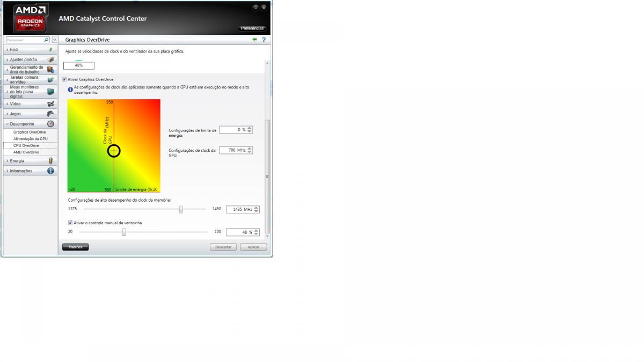Select Graphics OverDrive in the sidebar

coord(30,132)
